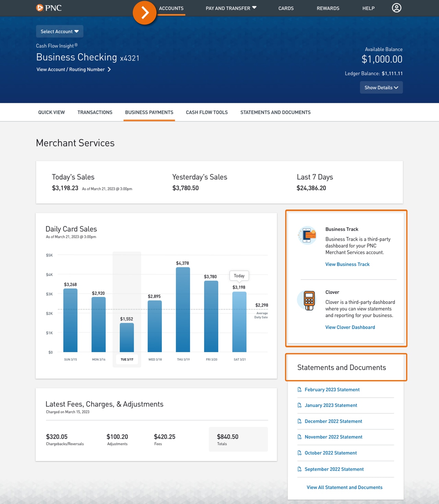Open the Pay and Transfer dropdown

230,8
